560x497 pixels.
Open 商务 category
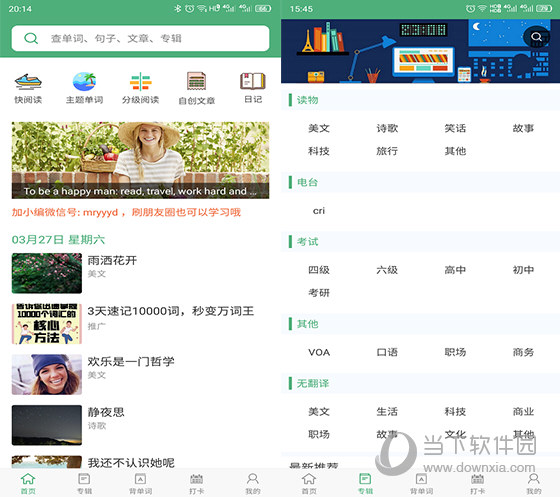point(524,352)
